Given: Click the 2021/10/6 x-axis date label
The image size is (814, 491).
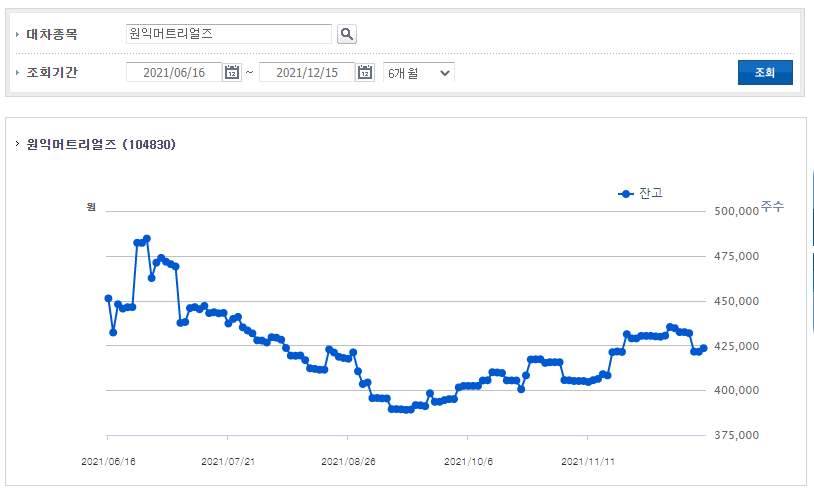Looking at the screenshot, I should [x=468, y=461].
